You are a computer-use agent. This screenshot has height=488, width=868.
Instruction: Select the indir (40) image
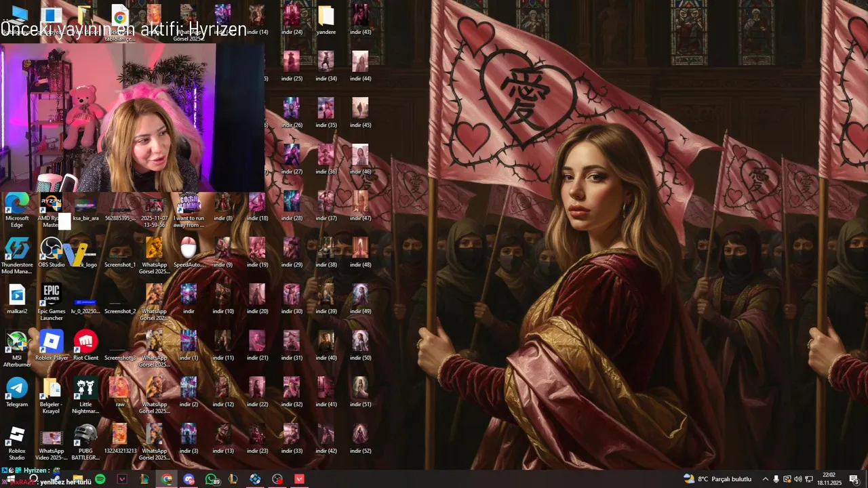click(x=326, y=346)
